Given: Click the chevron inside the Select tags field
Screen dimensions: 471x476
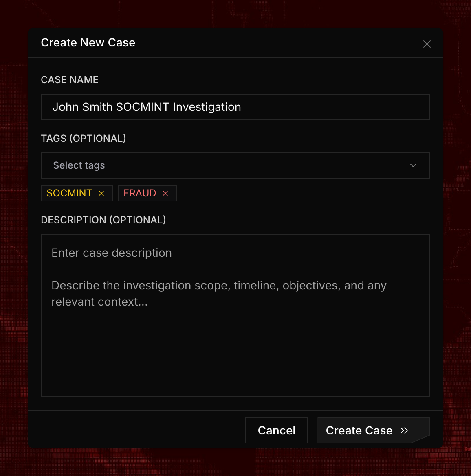Looking at the screenshot, I should click(x=413, y=165).
